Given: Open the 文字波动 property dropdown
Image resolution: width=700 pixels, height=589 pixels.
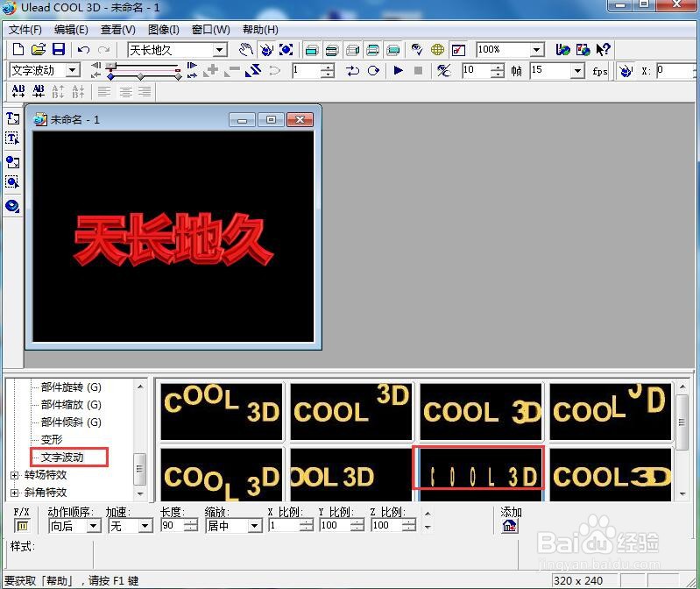Looking at the screenshot, I should point(73,70).
